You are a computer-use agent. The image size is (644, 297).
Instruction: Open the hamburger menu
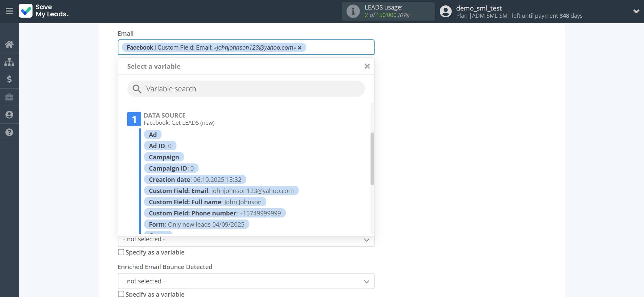9,11
